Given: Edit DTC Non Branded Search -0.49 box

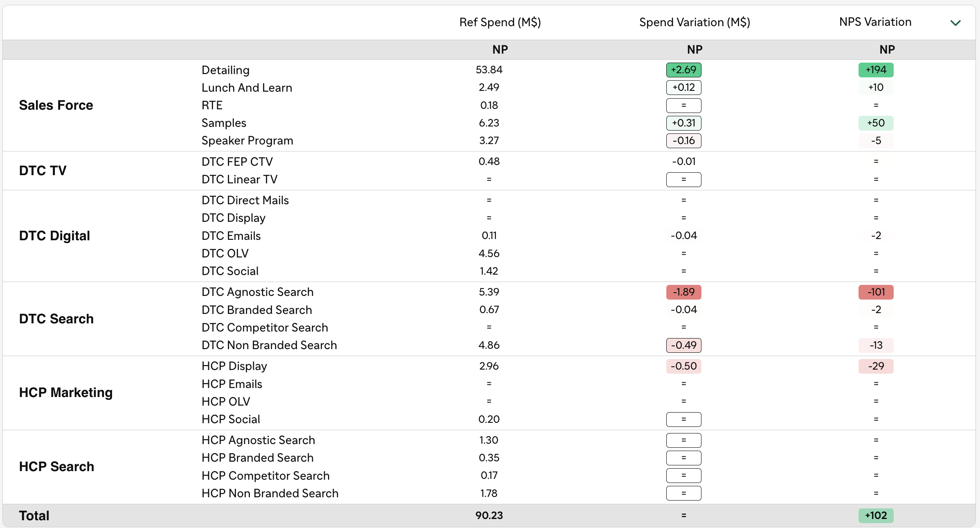Looking at the screenshot, I should [x=683, y=345].
